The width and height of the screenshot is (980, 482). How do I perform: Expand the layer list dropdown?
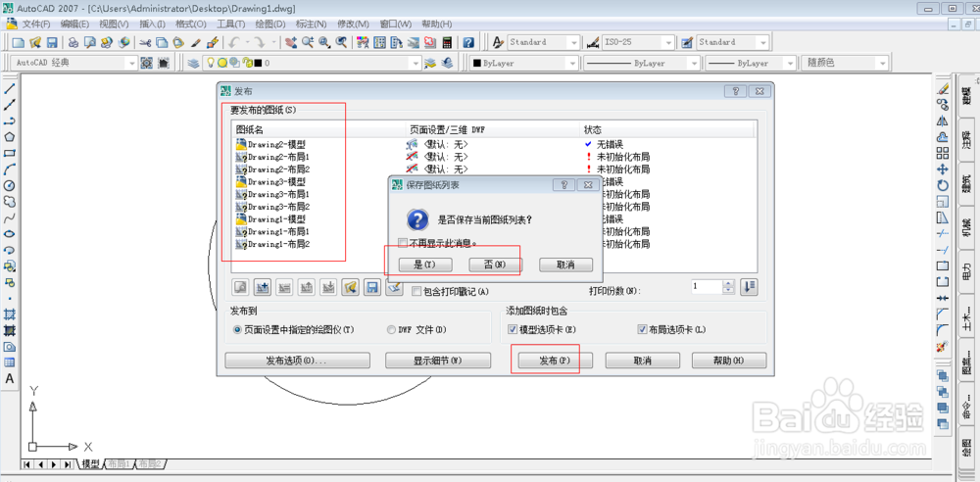[x=415, y=63]
